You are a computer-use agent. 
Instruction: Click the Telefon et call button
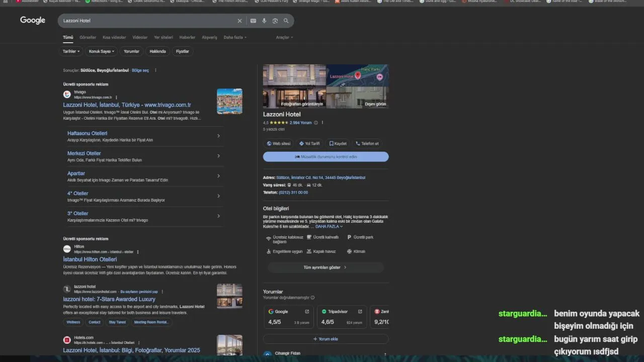[x=367, y=143]
